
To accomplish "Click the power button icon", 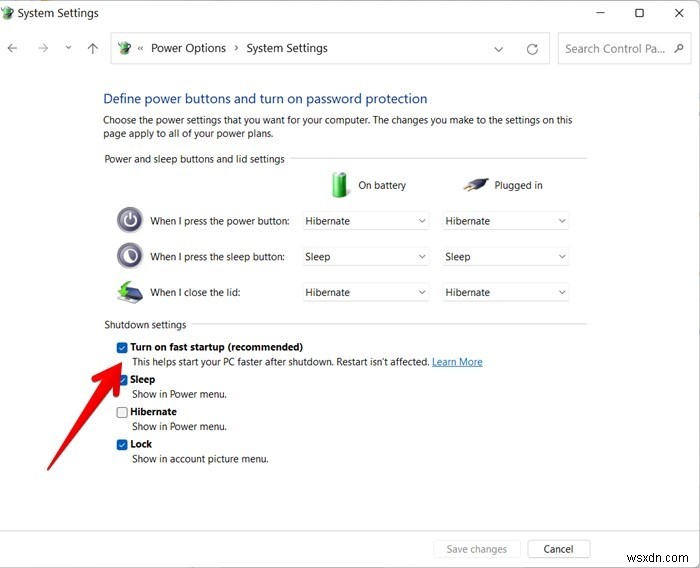I will 130,220.
